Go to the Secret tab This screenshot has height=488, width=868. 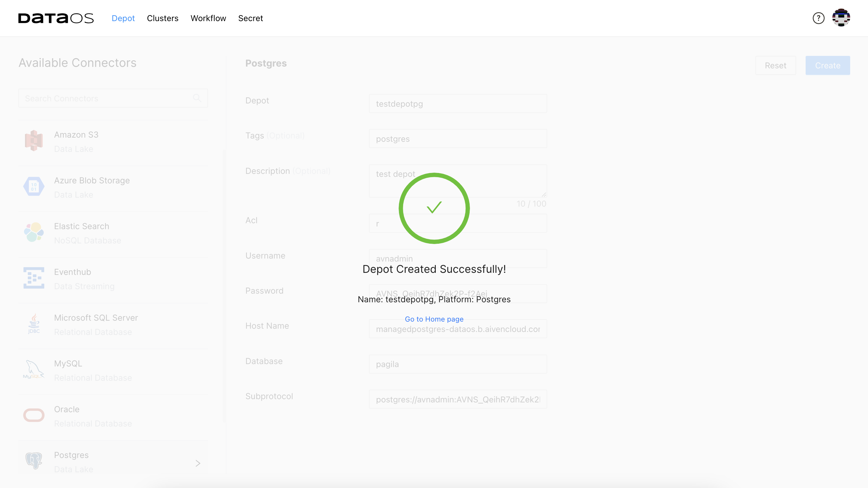pyautogui.click(x=250, y=18)
